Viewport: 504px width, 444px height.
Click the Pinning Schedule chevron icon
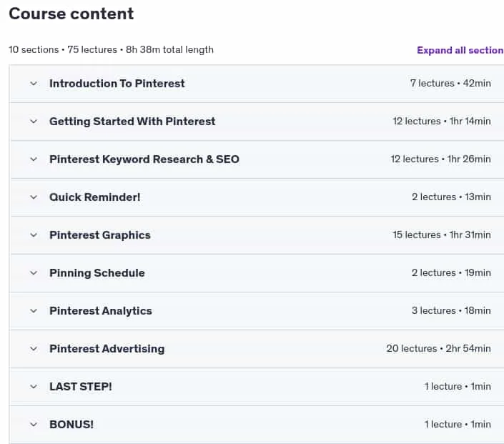pos(34,273)
